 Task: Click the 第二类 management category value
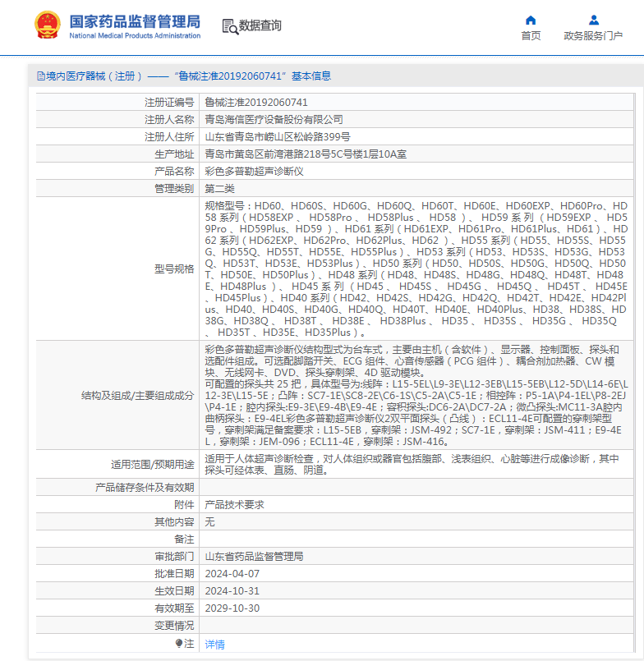(219, 189)
